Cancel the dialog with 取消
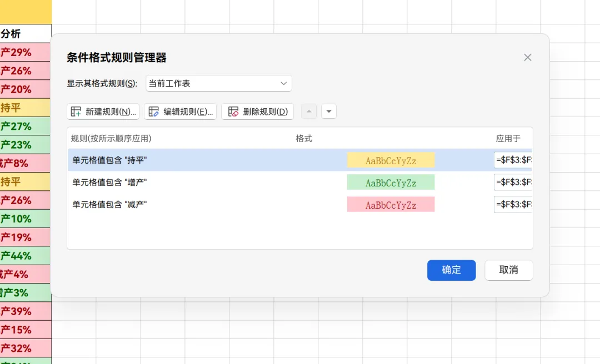 coord(508,270)
